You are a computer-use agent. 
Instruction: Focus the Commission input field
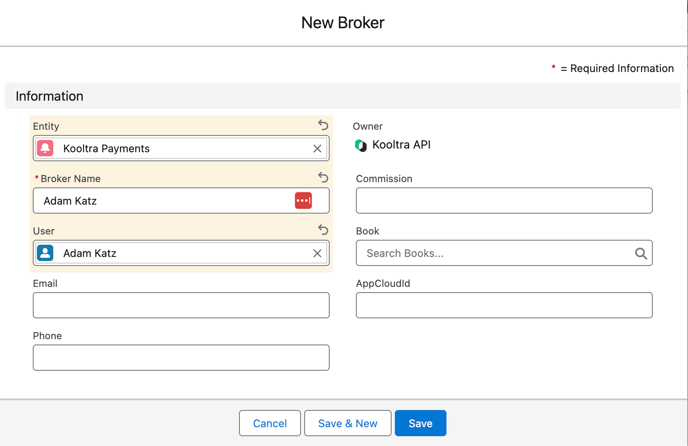click(504, 201)
